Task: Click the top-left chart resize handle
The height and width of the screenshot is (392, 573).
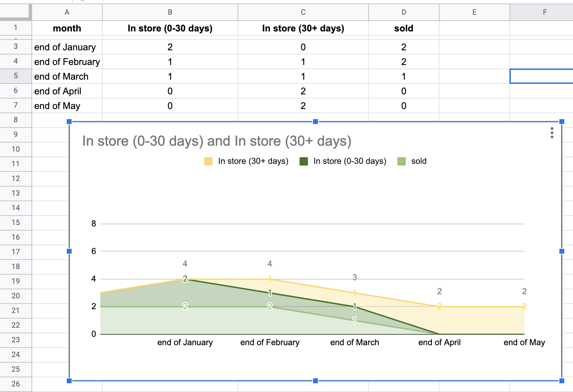Action: click(69, 122)
